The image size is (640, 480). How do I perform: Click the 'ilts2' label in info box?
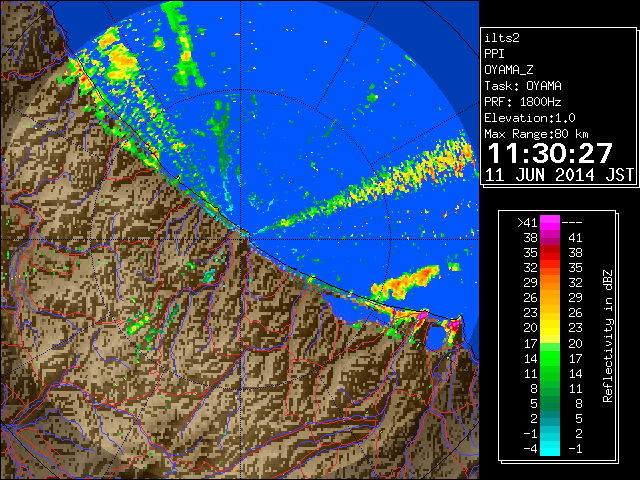click(x=502, y=38)
